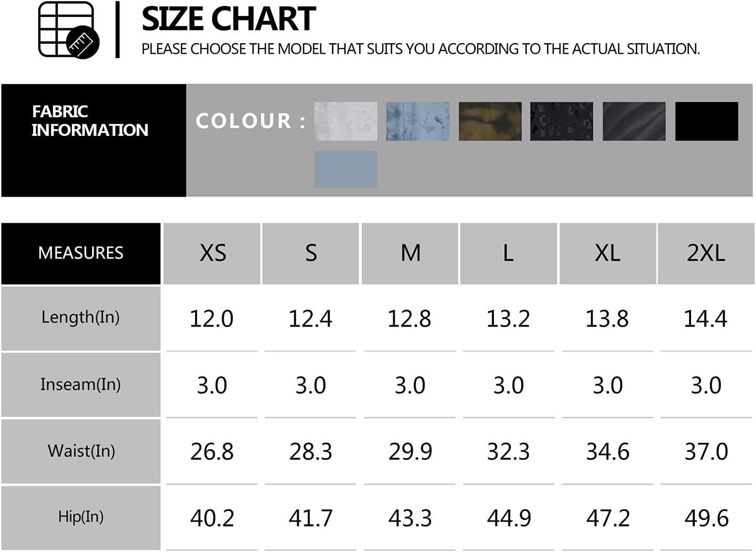The height and width of the screenshot is (552, 756).
Task: Select the S size column header
Action: [x=311, y=254]
